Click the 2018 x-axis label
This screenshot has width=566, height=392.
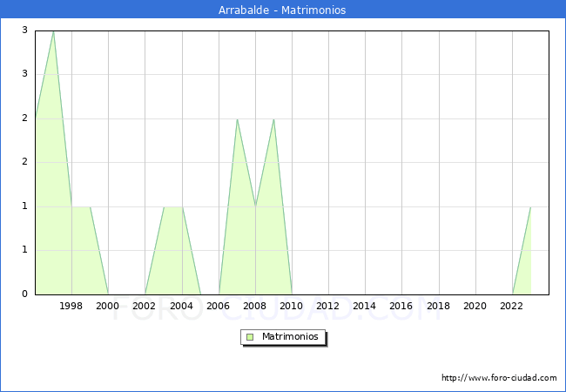(438, 306)
